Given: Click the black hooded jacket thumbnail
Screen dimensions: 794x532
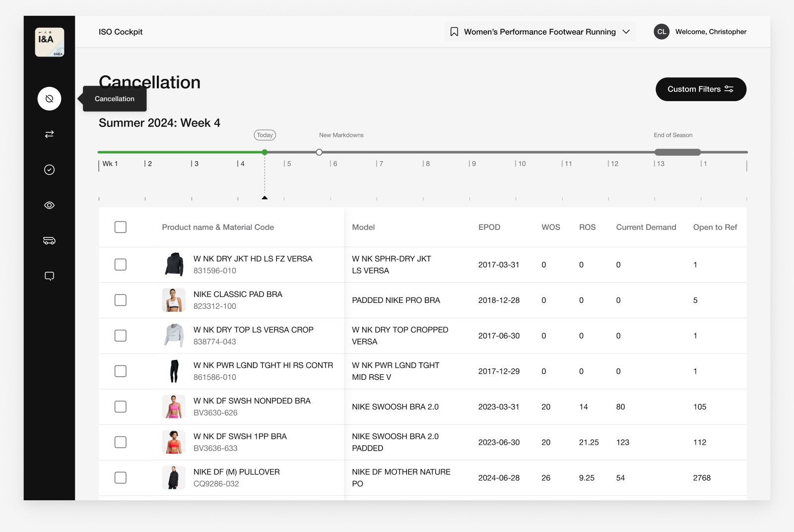Looking at the screenshot, I should click(174, 264).
